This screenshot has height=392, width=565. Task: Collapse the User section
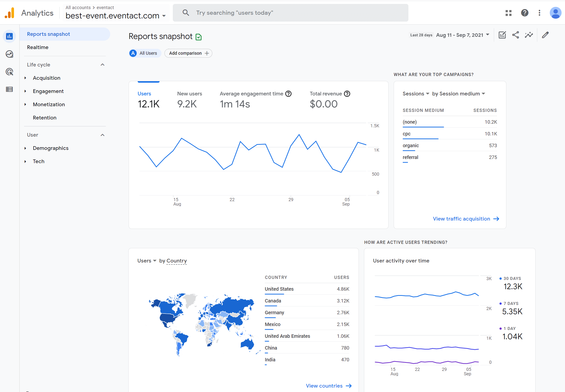tap(103, 135)
